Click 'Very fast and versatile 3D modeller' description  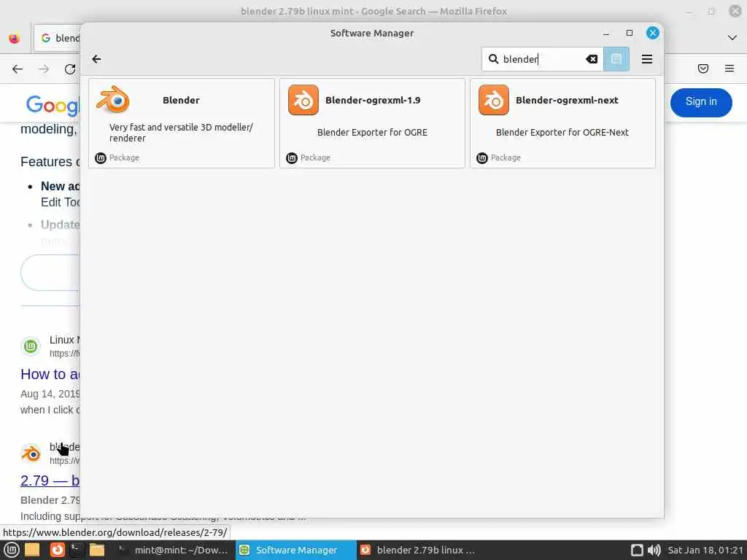coord(181,133)
